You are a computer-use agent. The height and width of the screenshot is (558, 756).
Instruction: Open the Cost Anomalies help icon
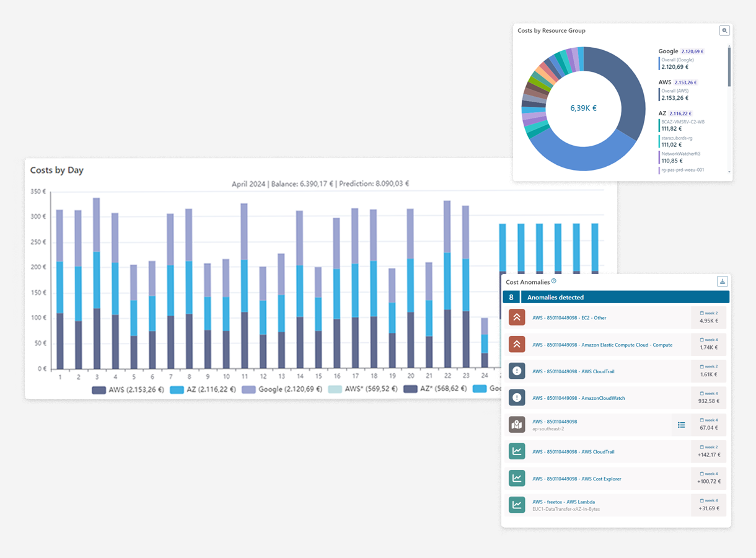tap(554, 281)
